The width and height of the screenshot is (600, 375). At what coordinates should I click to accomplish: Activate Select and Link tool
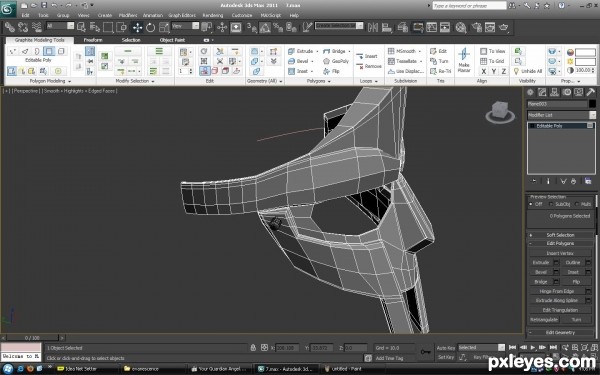coord(10,27)
